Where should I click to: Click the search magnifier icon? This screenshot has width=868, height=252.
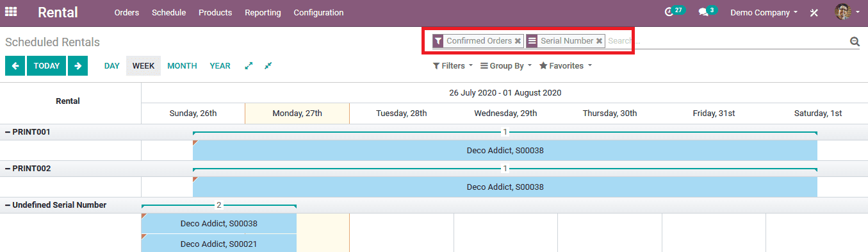(x=855, y=41)
